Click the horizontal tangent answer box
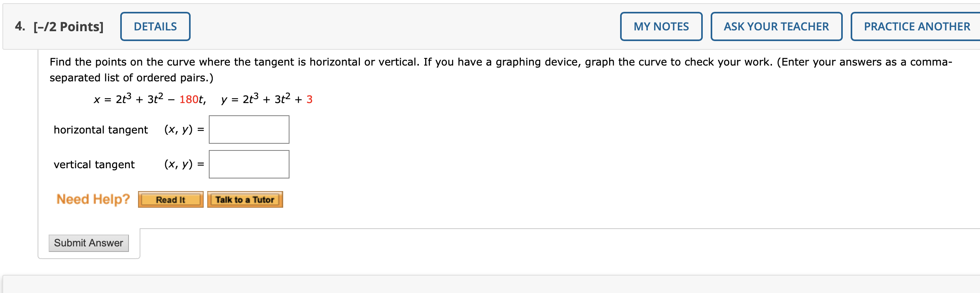This screenshot has width=980, height=293. click(249, 129)
